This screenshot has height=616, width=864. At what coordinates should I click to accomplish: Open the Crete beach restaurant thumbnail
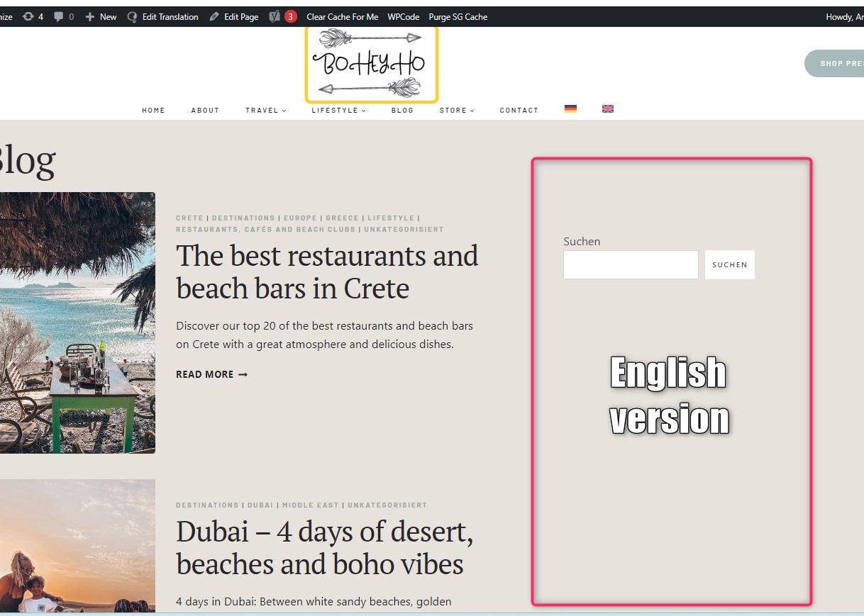click(77, 323)
